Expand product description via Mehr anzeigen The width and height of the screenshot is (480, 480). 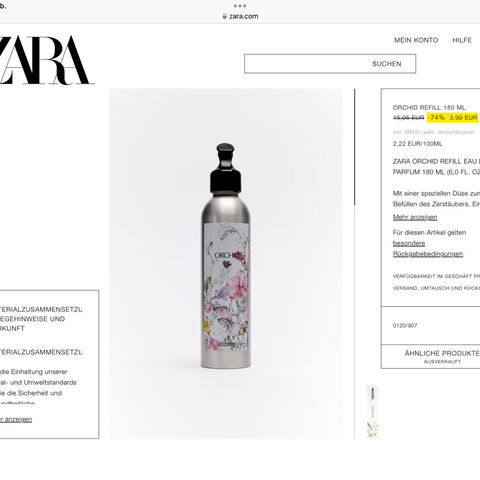415,217
